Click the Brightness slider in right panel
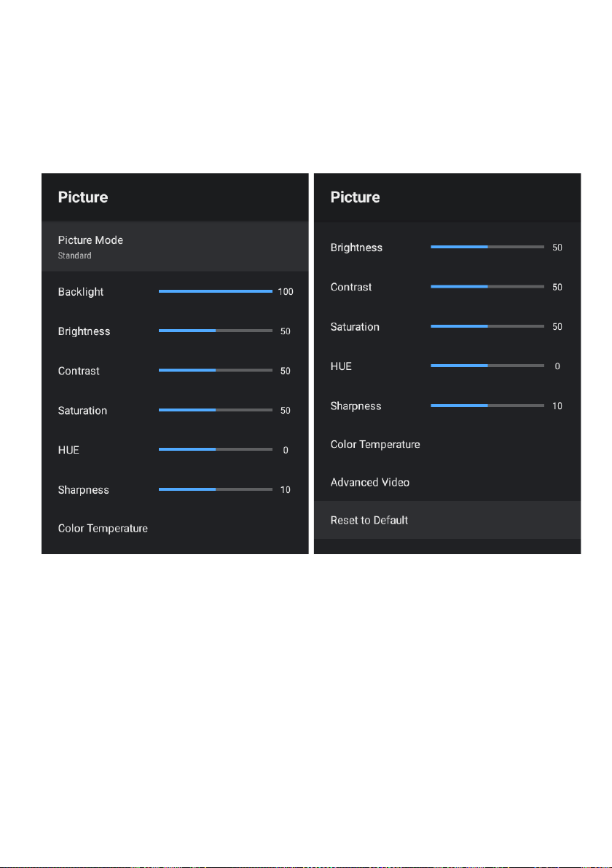This screenshot has width=612, height=868. click(x=487, y=247)
